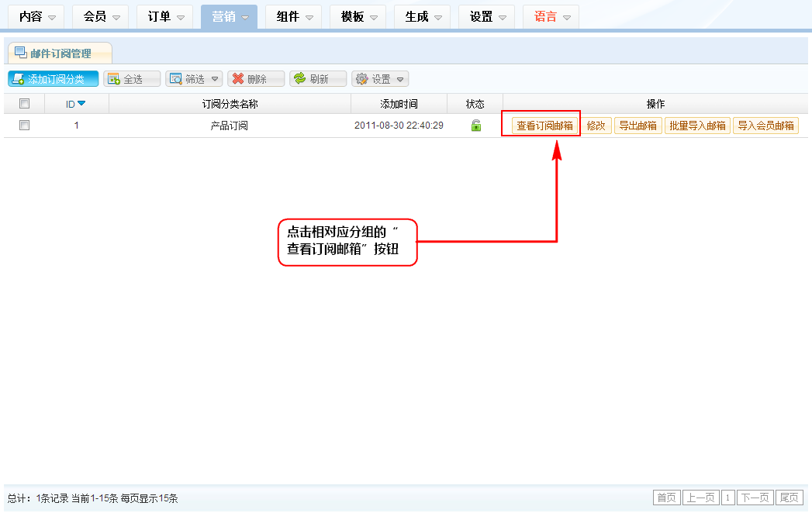
Task: Click the red 删除 delete button
Action: pos(256,79)
